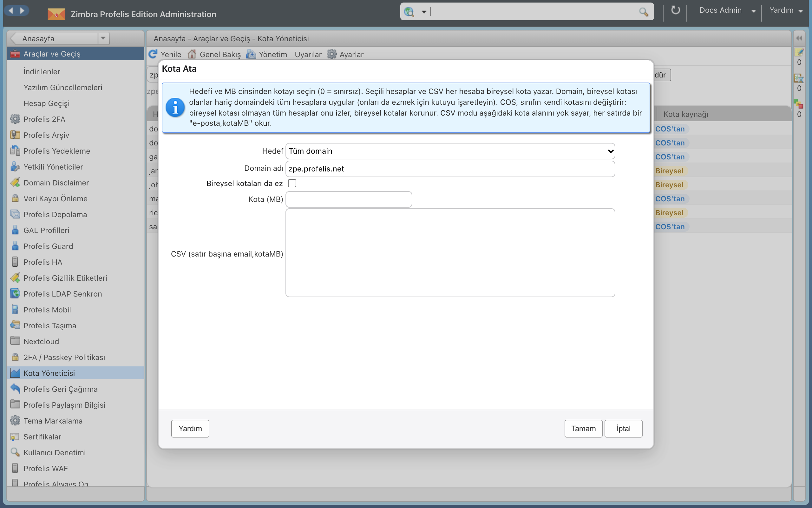Expand the Anasayfa dropdown arrow
The image size is (812, 508).
coord(103,38)
